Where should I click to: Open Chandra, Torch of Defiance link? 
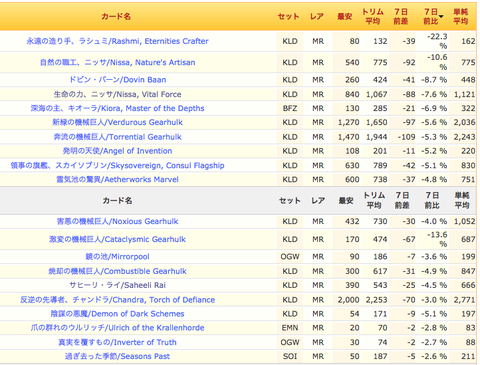[x=117, y=300]
